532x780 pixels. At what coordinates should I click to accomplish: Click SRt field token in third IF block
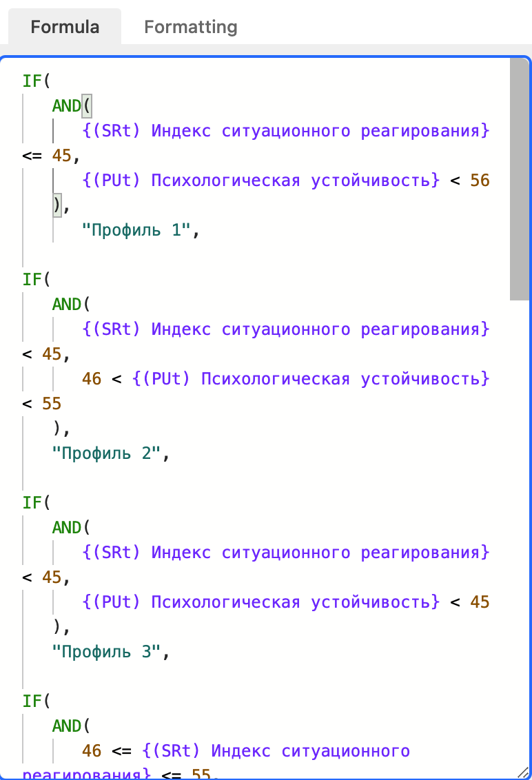coord(286,553)
